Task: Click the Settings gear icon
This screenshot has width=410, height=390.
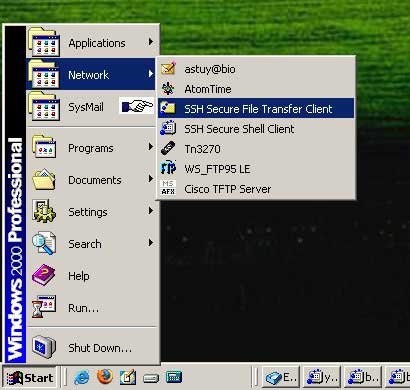Action: [44, 211]
